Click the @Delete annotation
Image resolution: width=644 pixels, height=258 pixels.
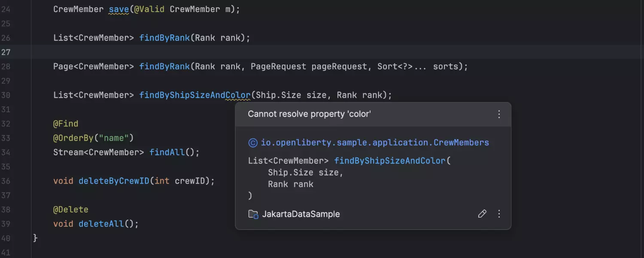point(70,210)
